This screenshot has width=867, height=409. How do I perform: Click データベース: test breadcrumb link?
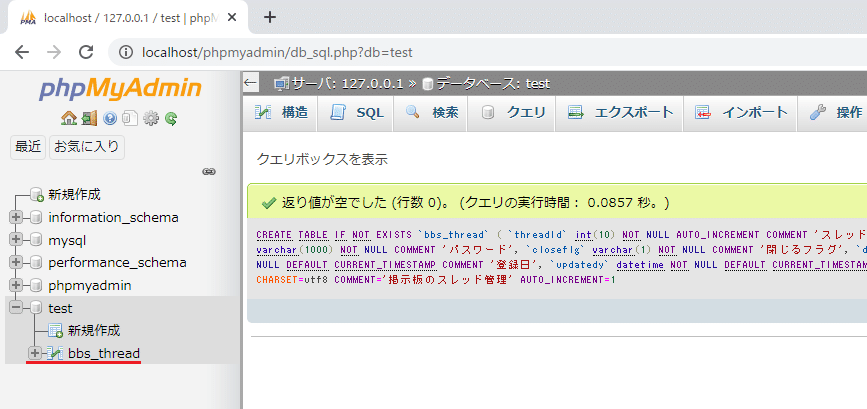(x=493, y=84)
